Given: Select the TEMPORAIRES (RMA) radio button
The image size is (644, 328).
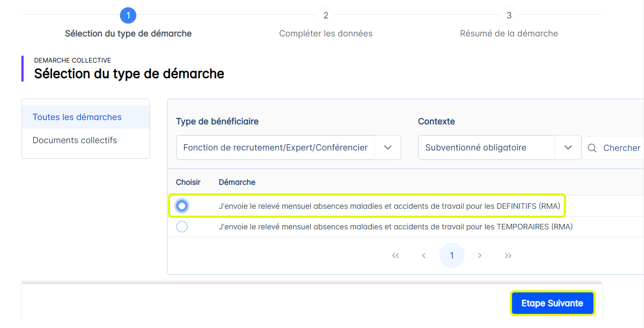Looking at the screenshot, I should click(x=182, y=227).
